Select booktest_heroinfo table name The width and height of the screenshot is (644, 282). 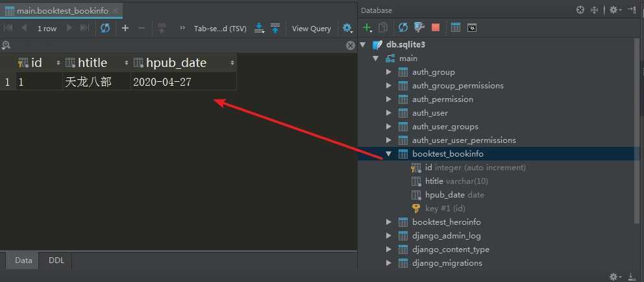[x=447, y=222]
